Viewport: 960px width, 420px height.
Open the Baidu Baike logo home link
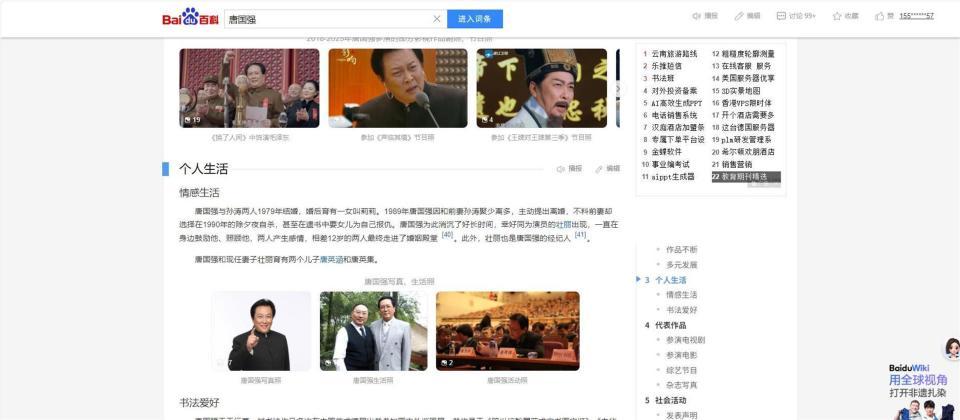(x=190, y=18)
